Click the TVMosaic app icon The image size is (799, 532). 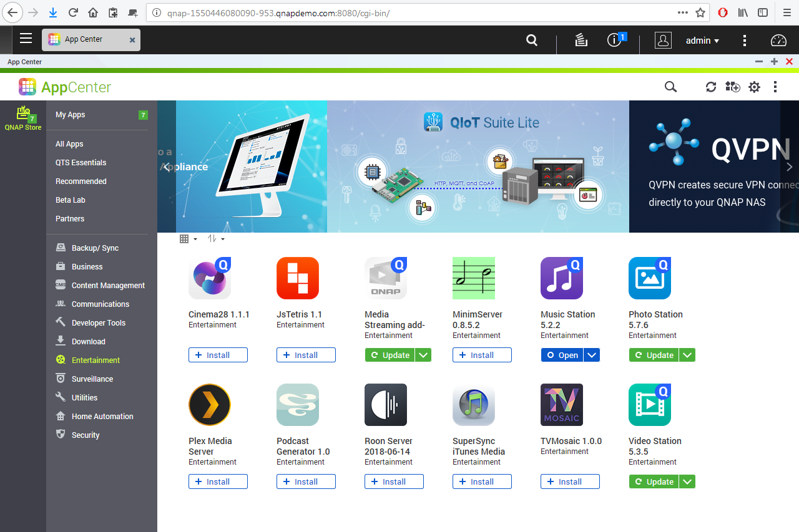[x=562, y=405]
